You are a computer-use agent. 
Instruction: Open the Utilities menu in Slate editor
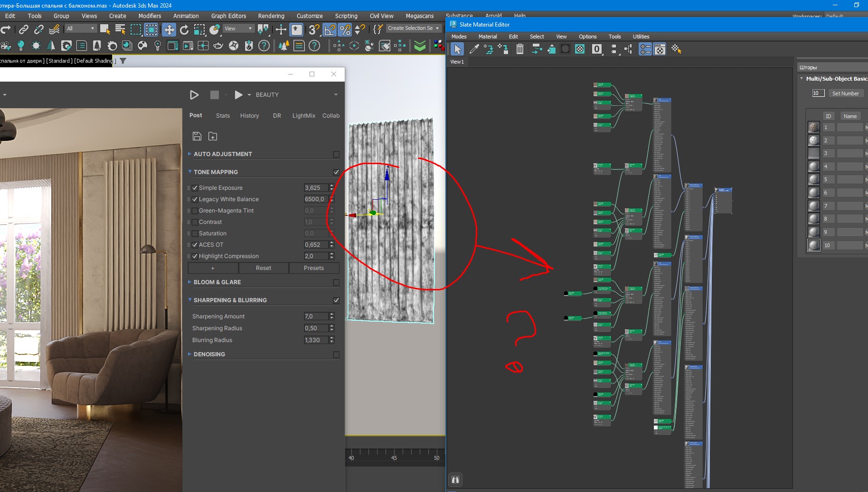pyautogui.click(x=641, y=37)
